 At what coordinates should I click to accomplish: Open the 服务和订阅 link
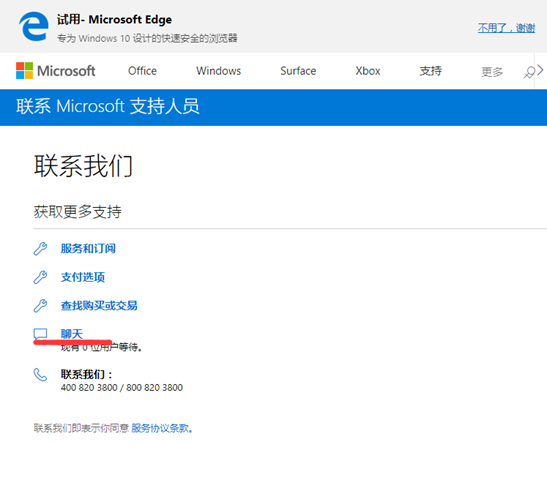tap(88, 248)
